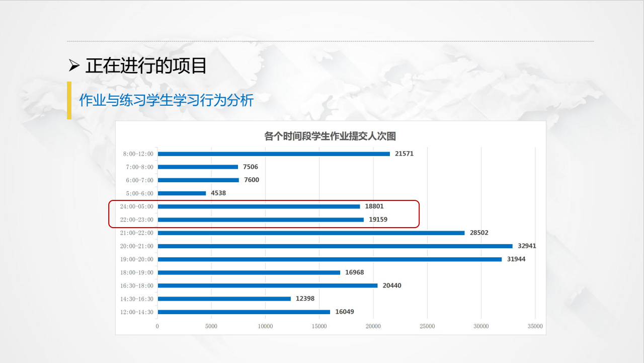Select the data label 31944
Viewport: 644px width, 363px height.
pyautogui.click(x=516, y=259)
